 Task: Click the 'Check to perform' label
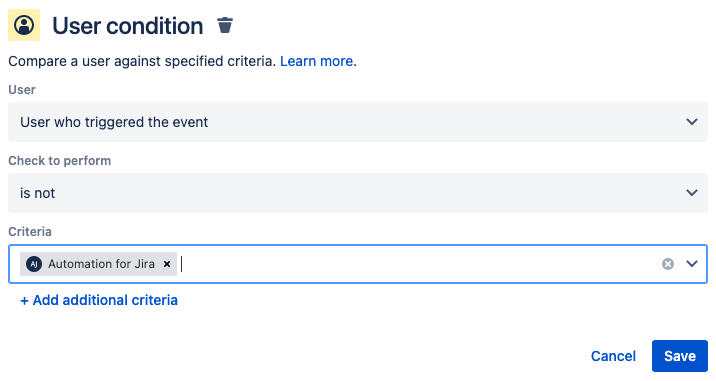pyautogui.click(x=60, y=161)
